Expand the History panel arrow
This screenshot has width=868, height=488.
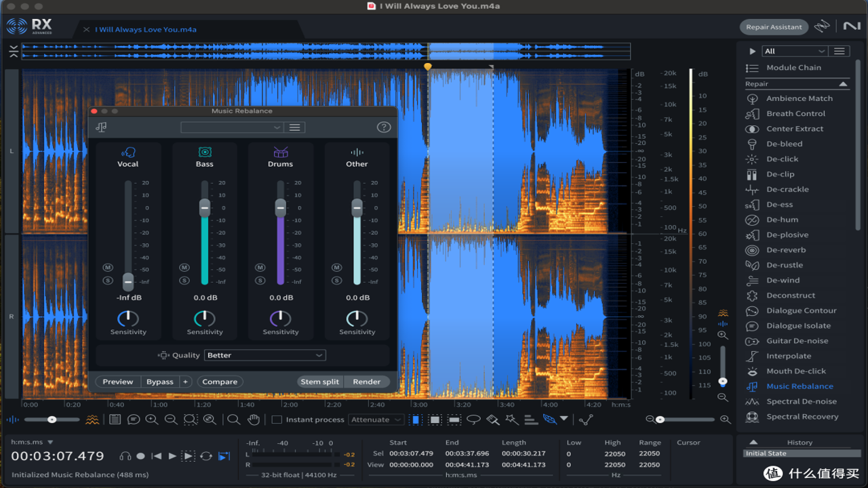click(x=753, y=442)
